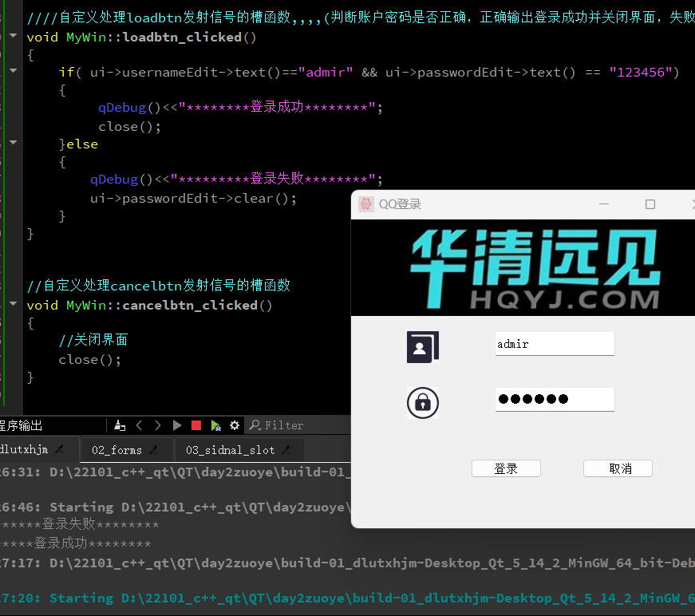Focus the masked password field

[x=555, y=399]
